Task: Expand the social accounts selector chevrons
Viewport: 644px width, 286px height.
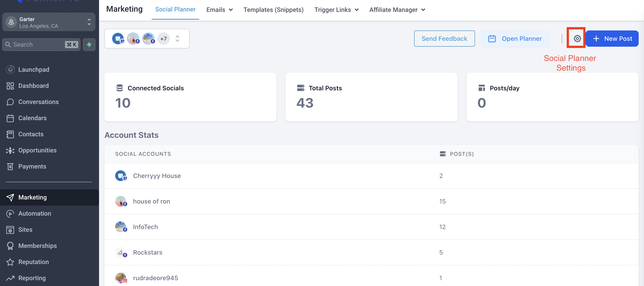Action: (177, 39)
